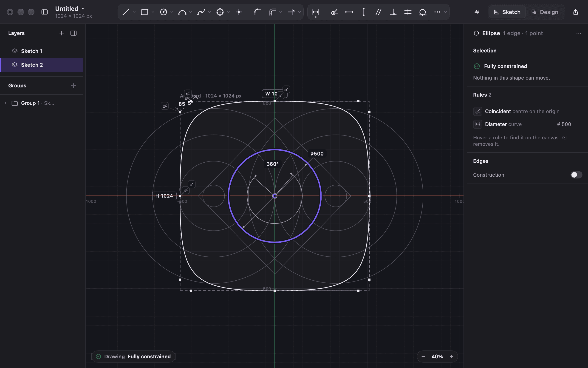Click the share/export icon
The width and height of the screenshot is (588, 368).
click(x=575, y=12)
